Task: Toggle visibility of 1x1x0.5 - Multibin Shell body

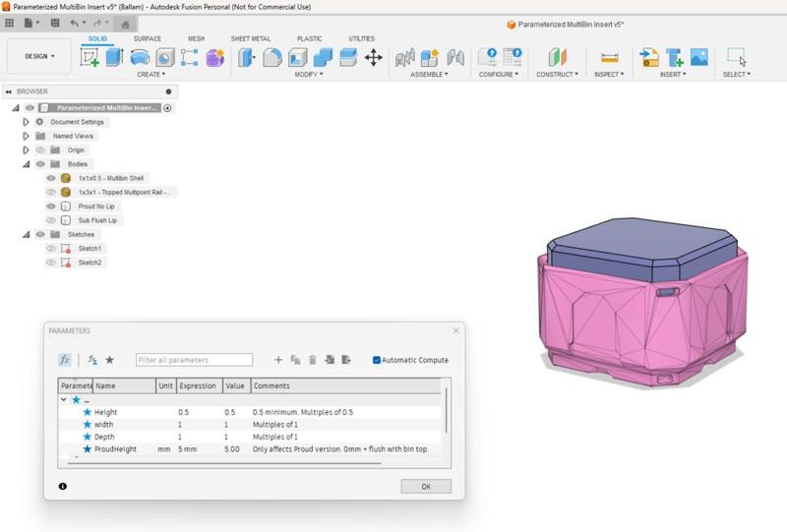Action: 51,178
